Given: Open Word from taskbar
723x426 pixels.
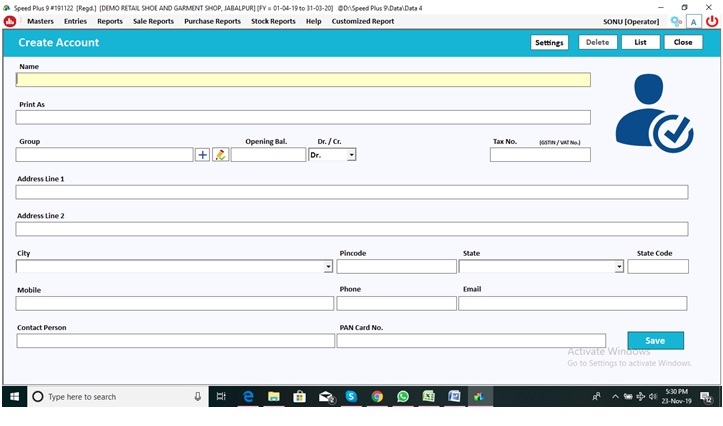Looking at the screenshot, I should pos(455,396).
